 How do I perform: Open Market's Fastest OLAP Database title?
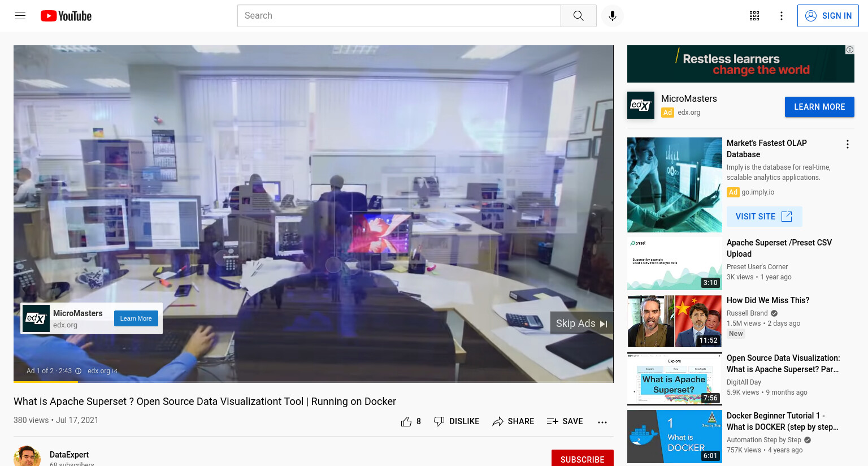tap(767, 149)
